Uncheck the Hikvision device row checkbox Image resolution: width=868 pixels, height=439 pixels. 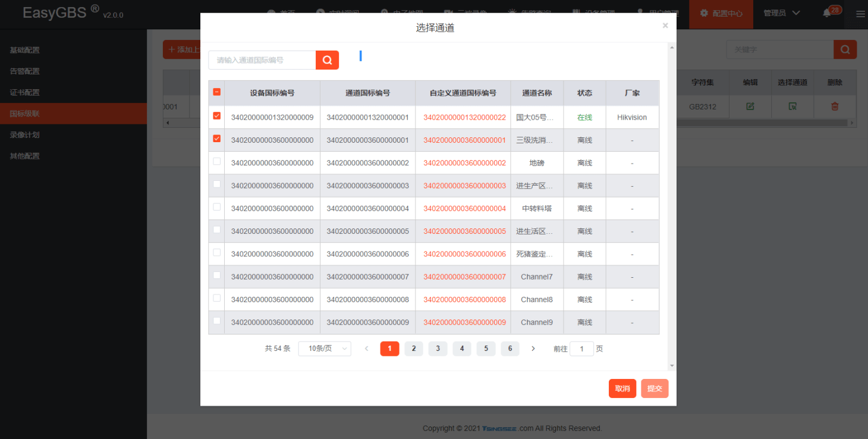pos(216,116)
